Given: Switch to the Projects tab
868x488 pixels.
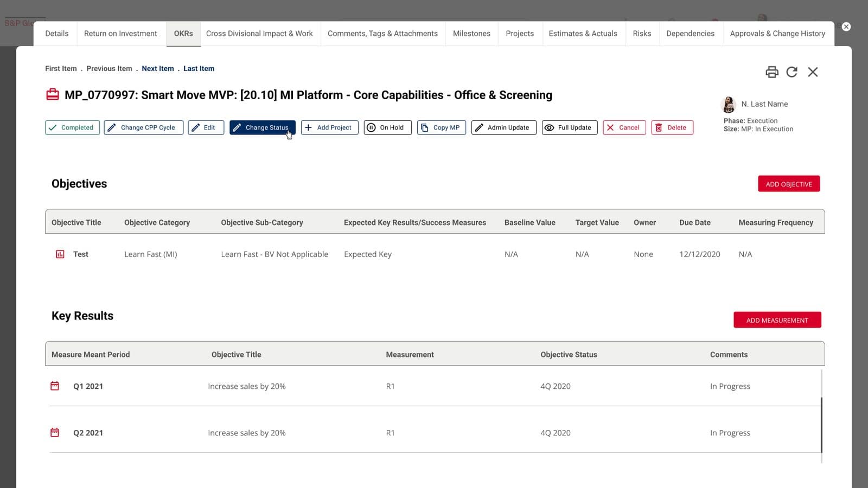Looking at the screenshot, I should (x=520, y=34).
